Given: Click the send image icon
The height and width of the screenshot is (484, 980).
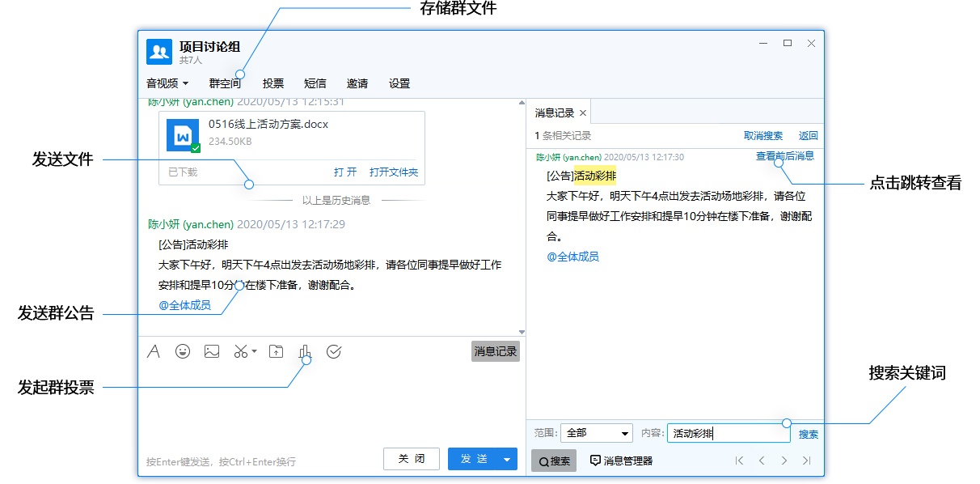Looking at the screenshot, I should pos(212,351).
